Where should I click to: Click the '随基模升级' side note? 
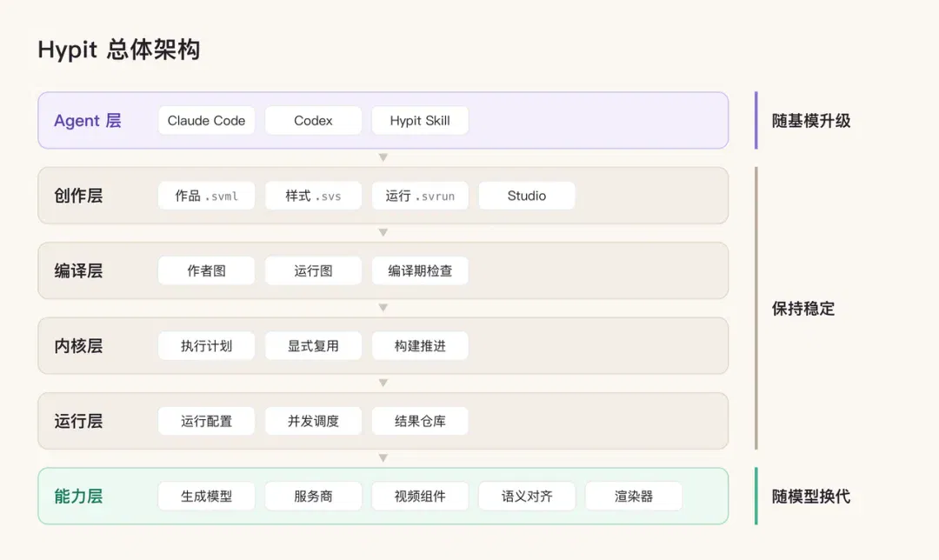[x=811, y=121]
